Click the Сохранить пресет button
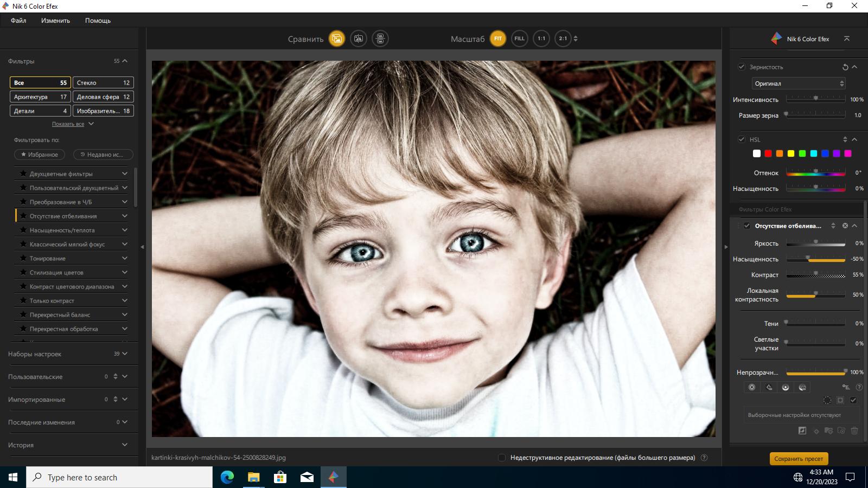Image resolution: width=868 pixels, height=488 pixels. (799, 459)
